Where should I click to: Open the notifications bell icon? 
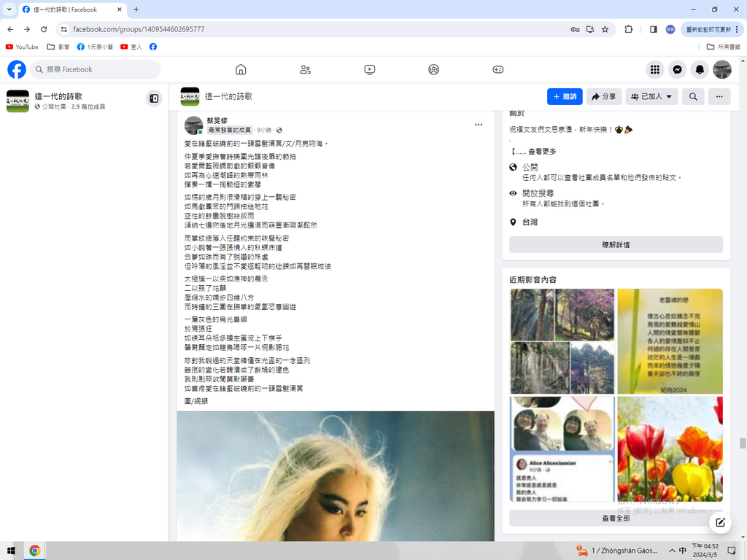click(700, 69)
